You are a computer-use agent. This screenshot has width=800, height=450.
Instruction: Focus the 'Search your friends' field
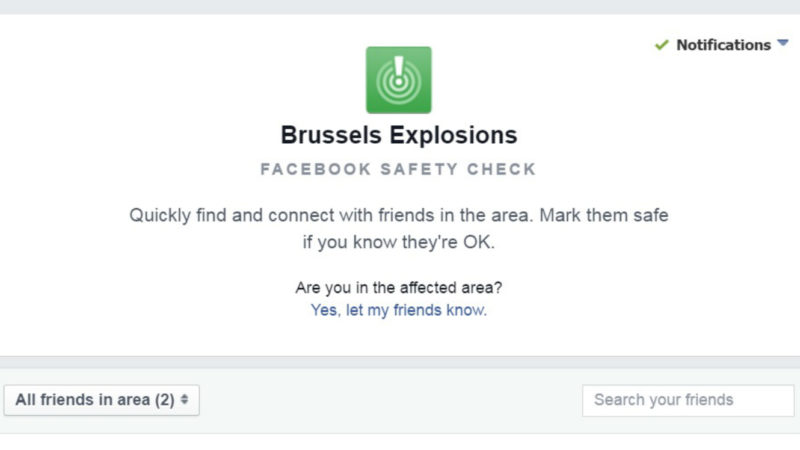pyautogui.click(x=688, y=400)
